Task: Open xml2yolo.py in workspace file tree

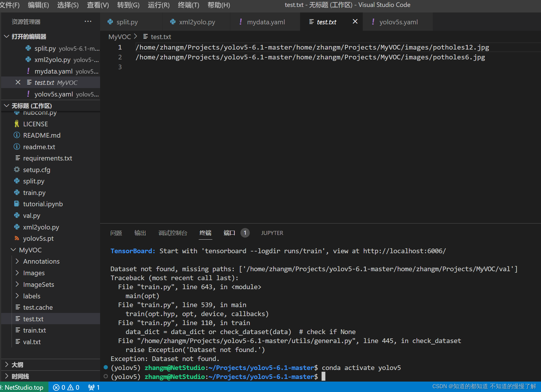Action: click(51, 227)
